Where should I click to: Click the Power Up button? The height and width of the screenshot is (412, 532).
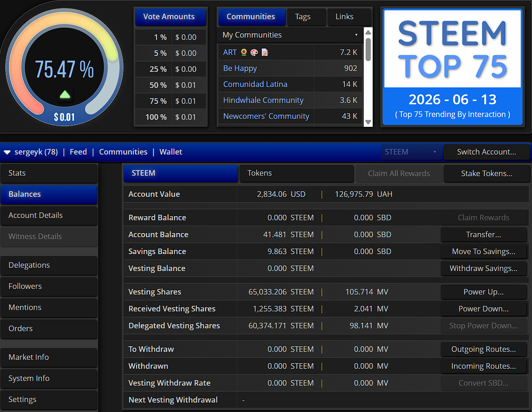coord(484,292)
